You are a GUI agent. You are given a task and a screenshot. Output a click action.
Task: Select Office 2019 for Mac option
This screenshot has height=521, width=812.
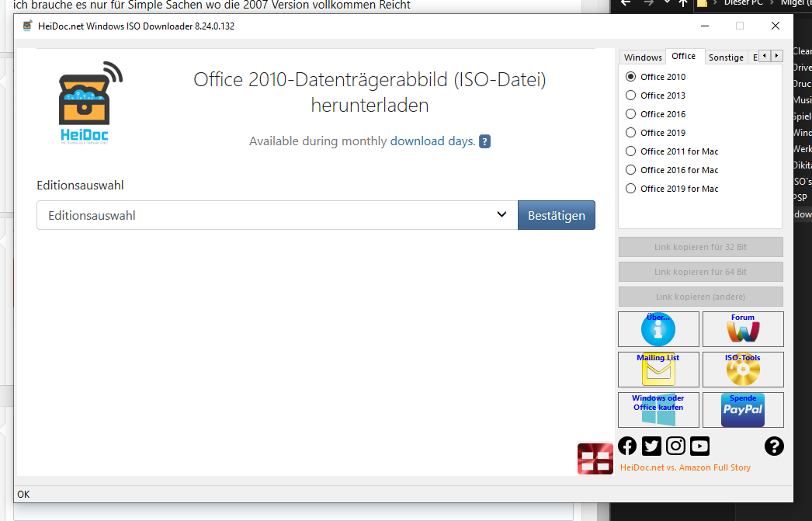click(x=672, y=189)
